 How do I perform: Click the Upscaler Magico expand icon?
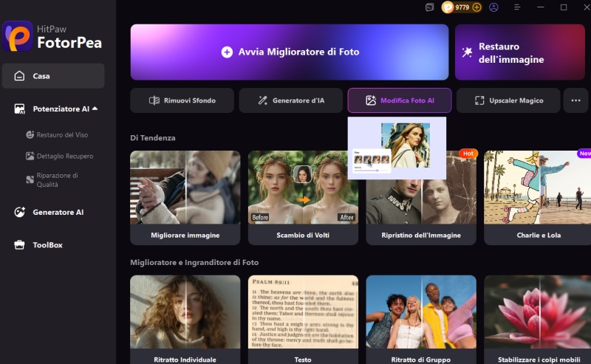(479, 100)
